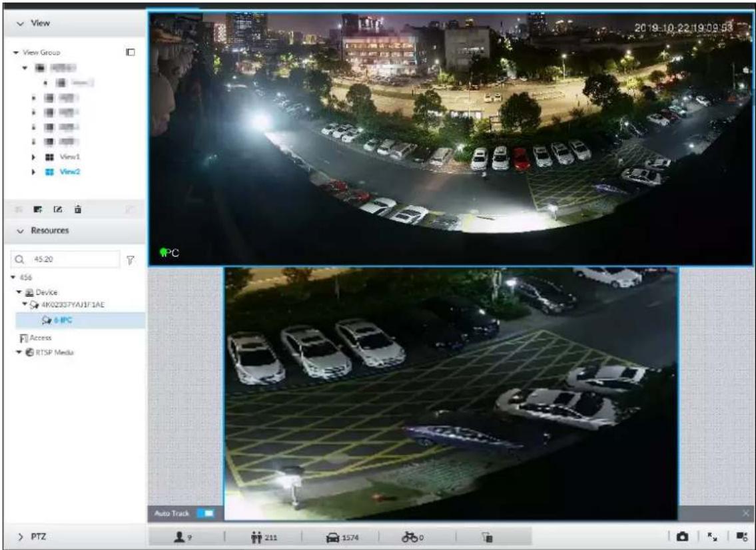Click the 2019-10-22 timestamp overlay

(x=683, y=27)
